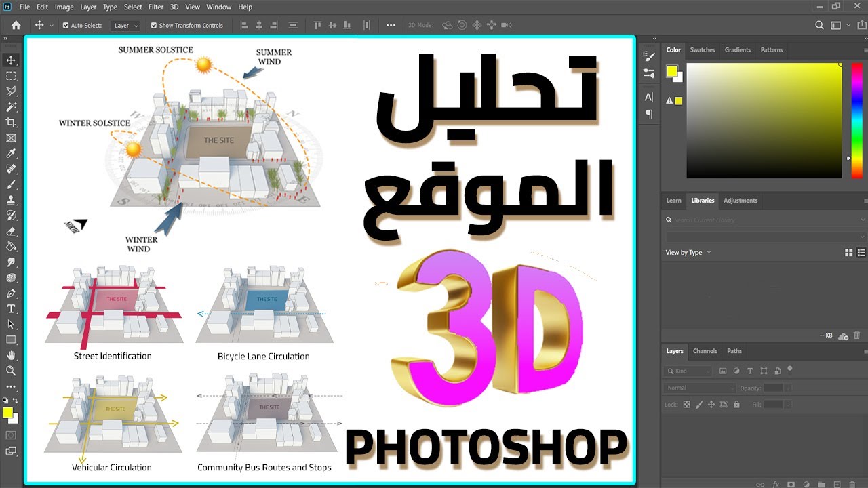The image size is (868, 488).
Task: Select the Smudge tool
Action: [11, 262]
